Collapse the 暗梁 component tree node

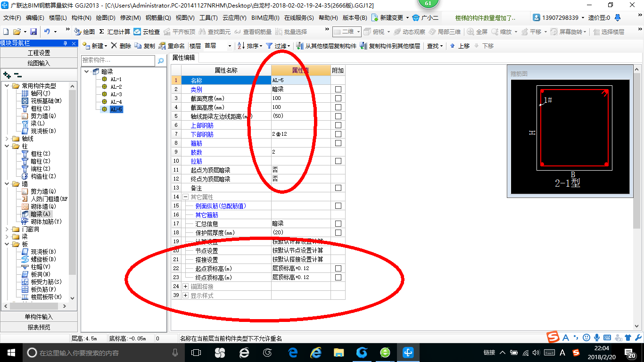[87, 72]
